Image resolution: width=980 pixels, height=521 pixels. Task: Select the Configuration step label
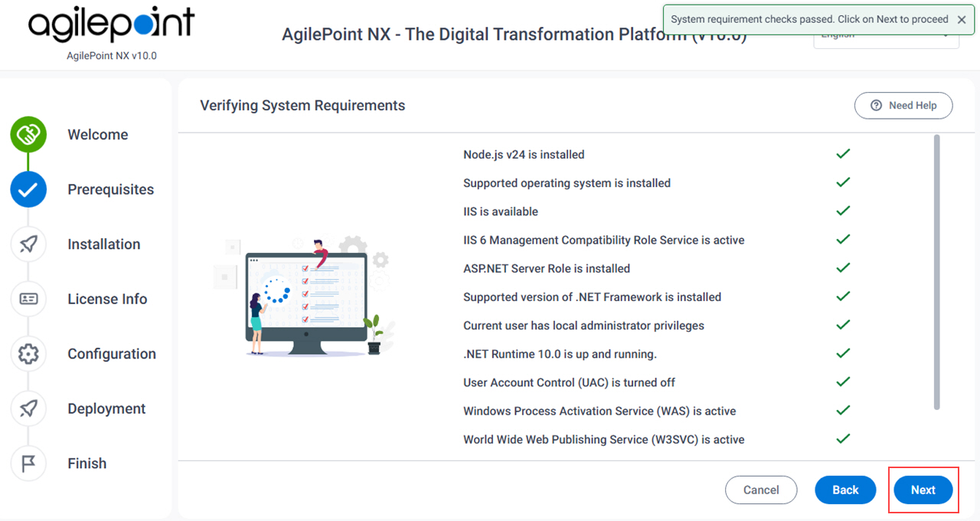(x=112, y=354)
